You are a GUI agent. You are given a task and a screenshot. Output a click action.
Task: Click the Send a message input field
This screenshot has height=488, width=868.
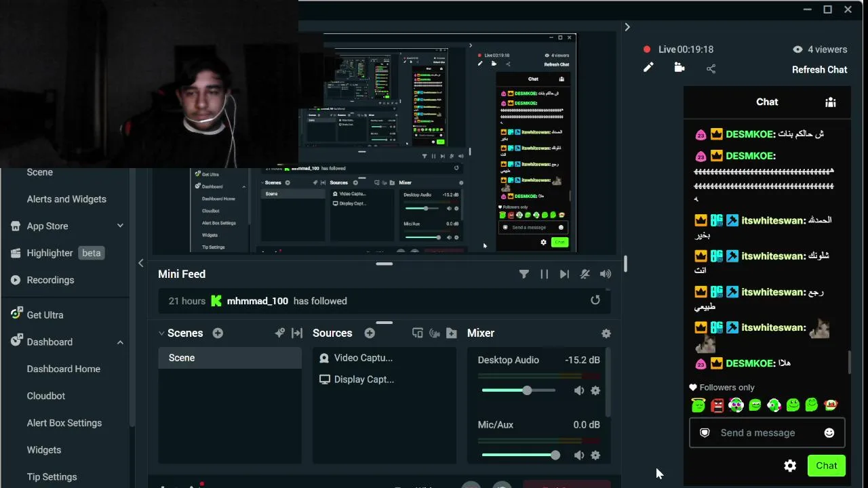[x=767, y=432]
